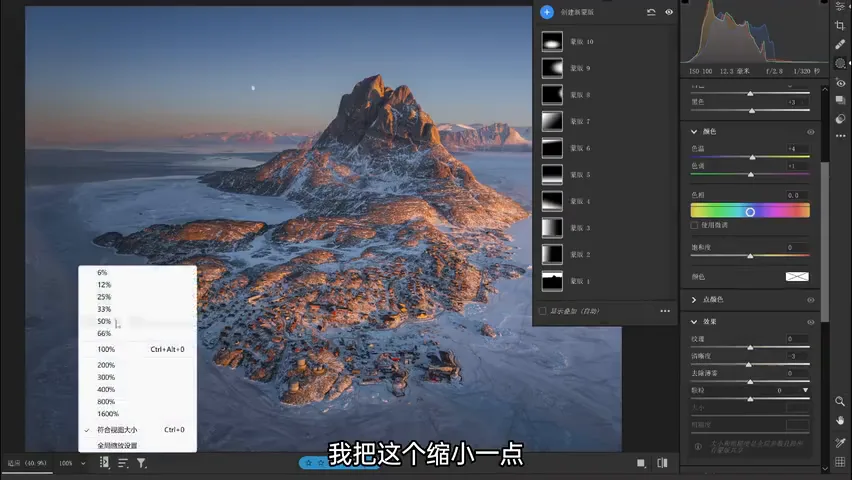Select the Hand pan tool
Viewport: 852px width, 480px height.
pos(840,420)
